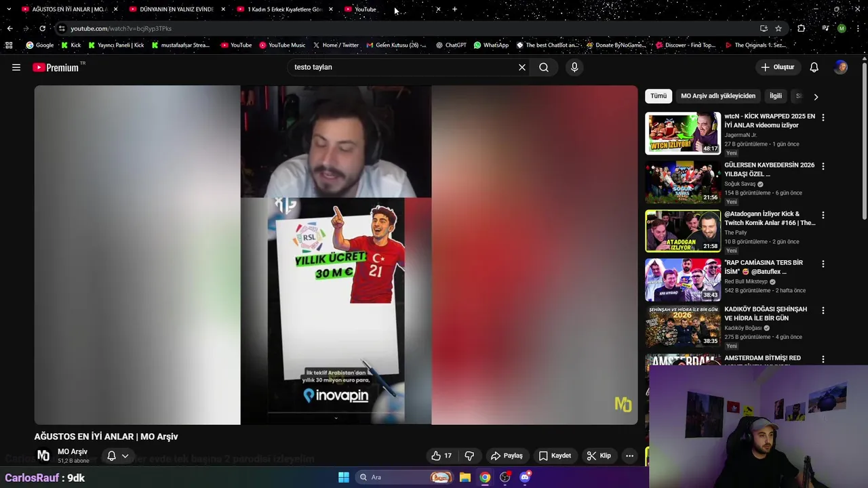Play Rap Camiasına Ters Bir İsim thumbnail

683,279
